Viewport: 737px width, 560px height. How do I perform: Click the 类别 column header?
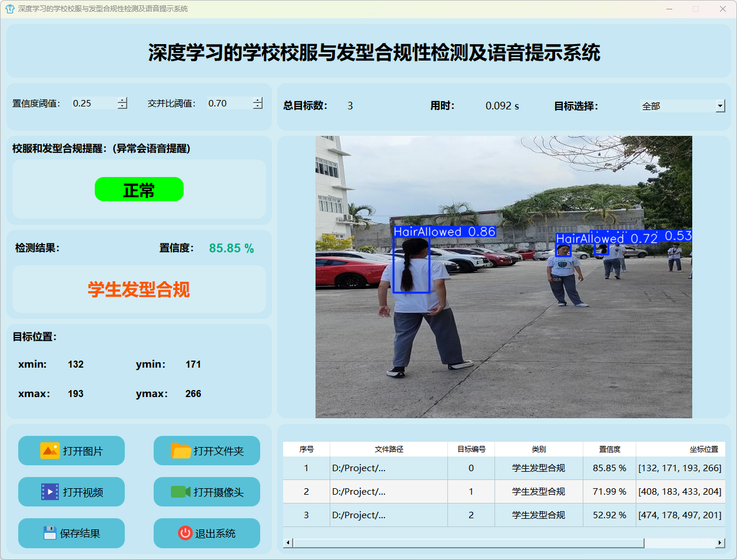tap(539, 449)
